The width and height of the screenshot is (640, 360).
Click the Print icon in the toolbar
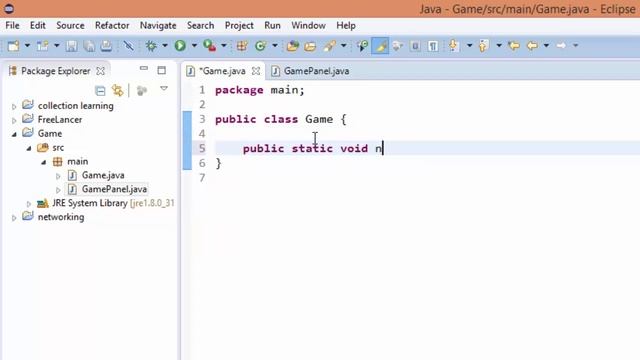tap(106, 46)
